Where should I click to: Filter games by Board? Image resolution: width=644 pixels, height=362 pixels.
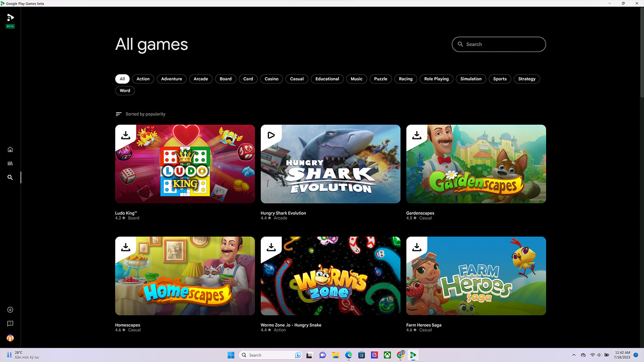click(x=226, y=79)
